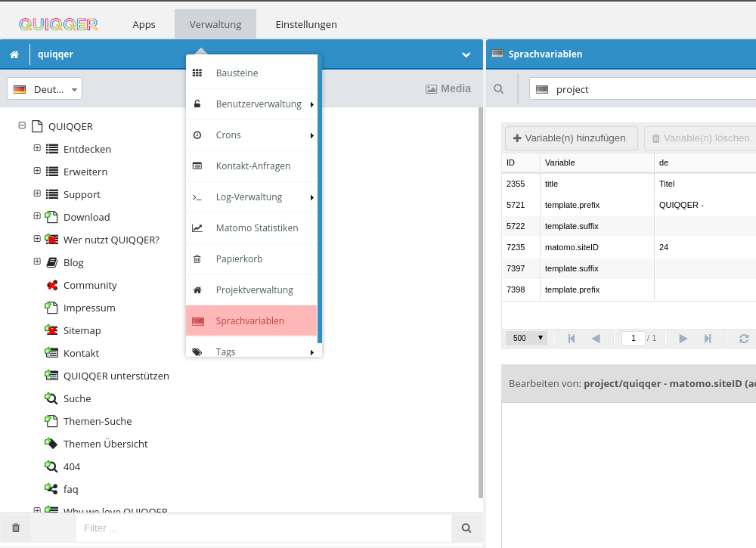The image size is (756, 548).
Task: Open the Media view
Action: coord(448,88)
